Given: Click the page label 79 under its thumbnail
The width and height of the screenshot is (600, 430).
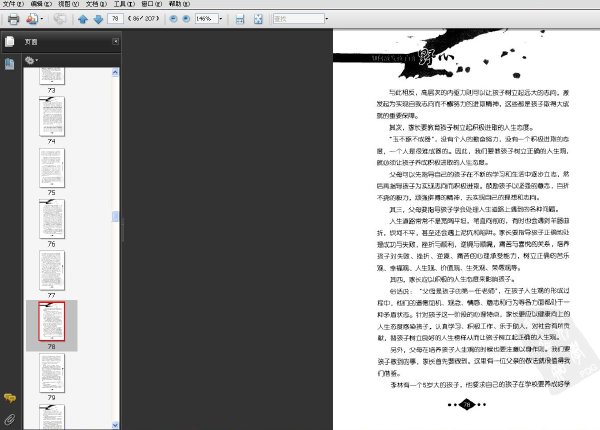Looking at the screenshot, I should click(x=52, y=398).
